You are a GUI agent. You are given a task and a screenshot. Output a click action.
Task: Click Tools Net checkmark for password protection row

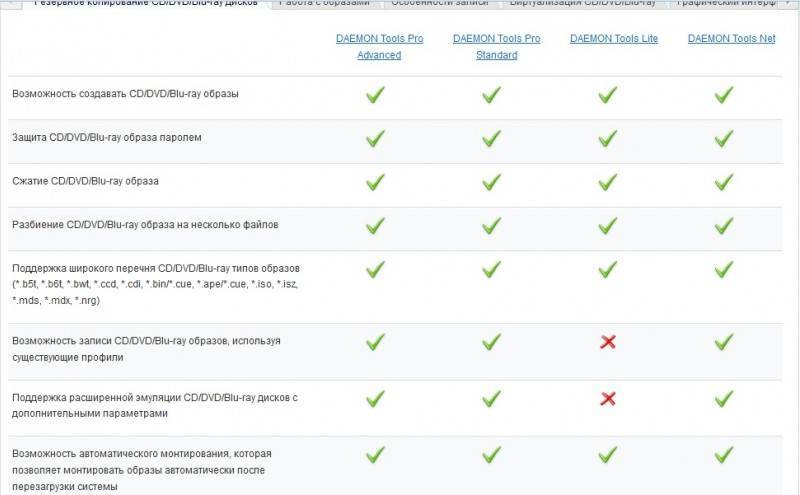tap(724, 138)
